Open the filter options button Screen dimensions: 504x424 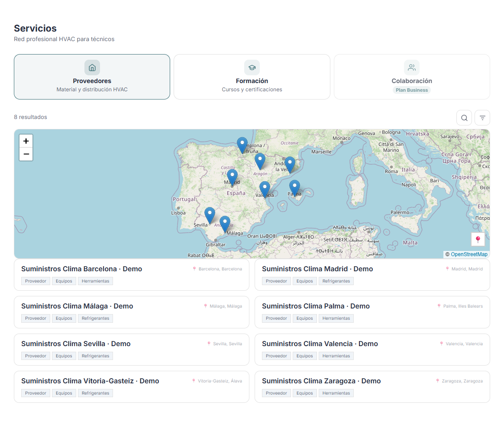[x=482, y=118]
